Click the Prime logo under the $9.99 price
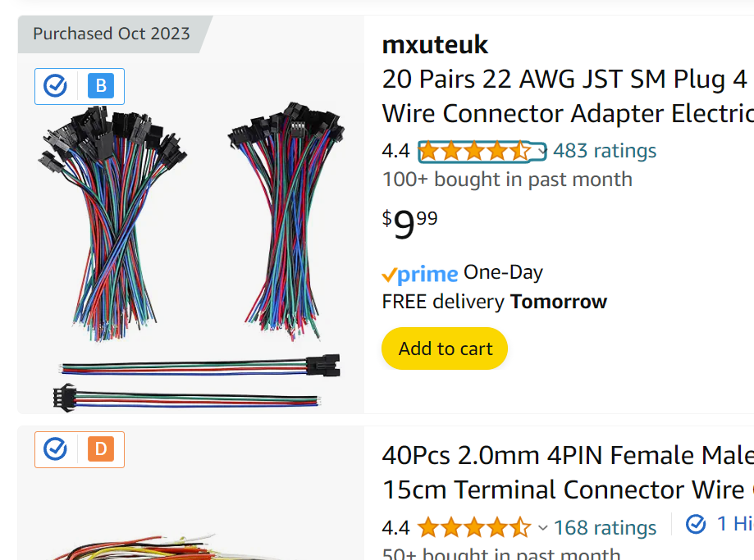Screen dimensions: 754x560 420,274
